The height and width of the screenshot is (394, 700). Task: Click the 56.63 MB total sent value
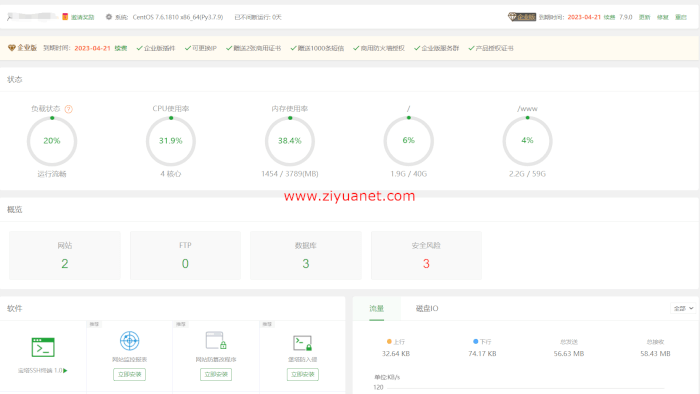[x=569, y=353]
